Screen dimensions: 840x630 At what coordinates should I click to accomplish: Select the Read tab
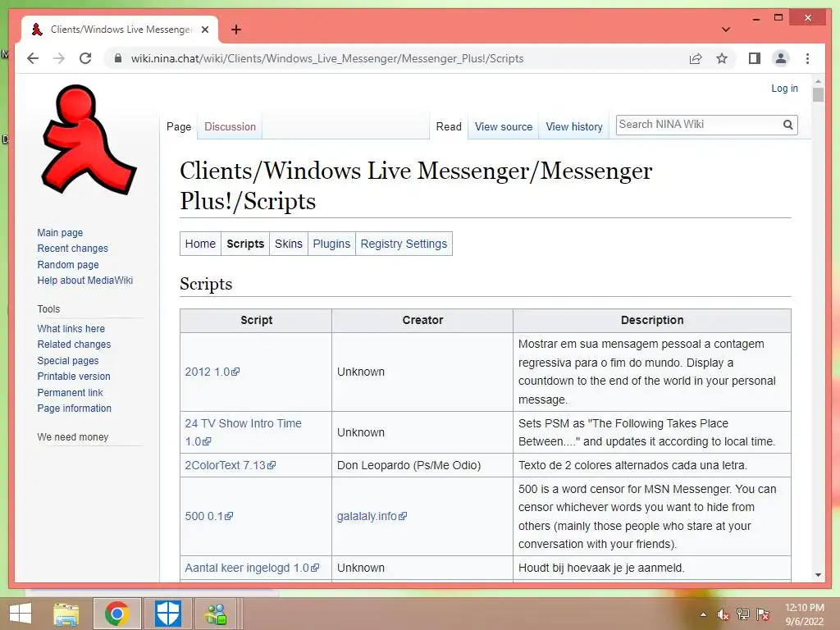(x=449, y=127)
